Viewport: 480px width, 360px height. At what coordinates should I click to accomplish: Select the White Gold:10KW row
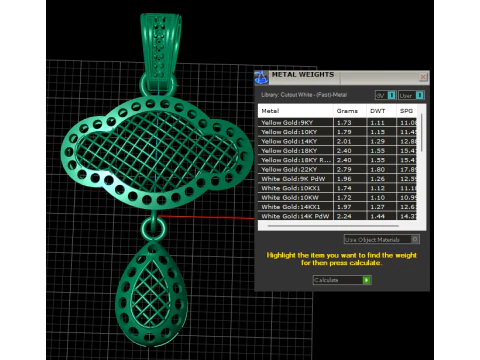[337, 197]
